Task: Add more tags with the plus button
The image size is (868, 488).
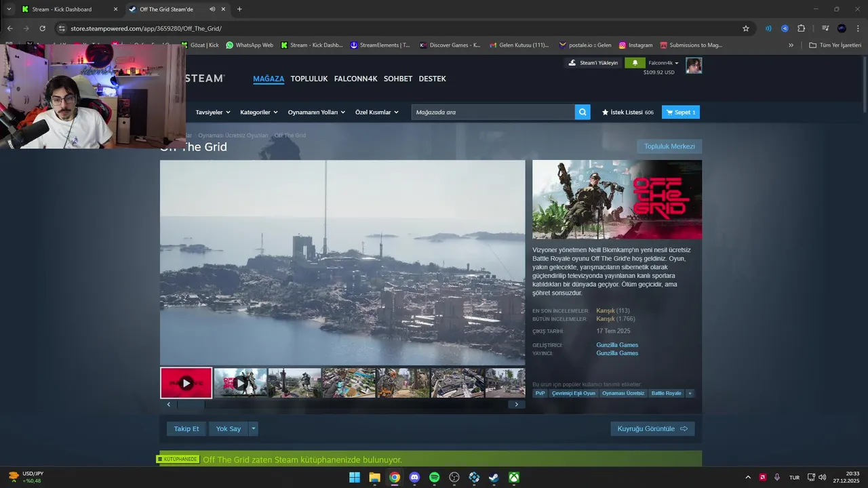Action: point(690,393)
